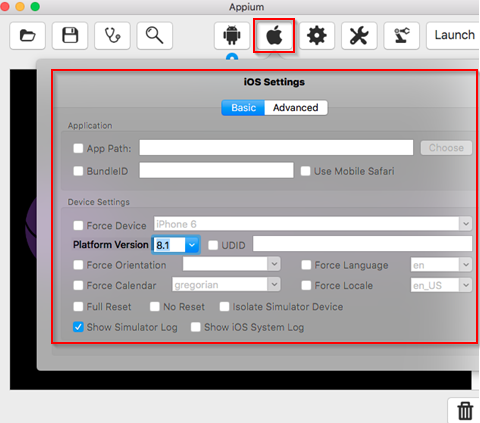Screen dimensions: 480x423
Task: Open developer settings wrench icon
Action: 359,35
